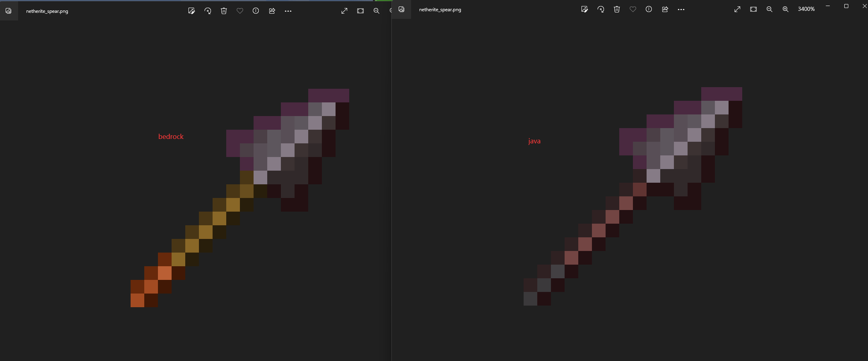Open the edit image tool in left window
Viewport: 868px width, 361px height.
[x=192, y=11]
